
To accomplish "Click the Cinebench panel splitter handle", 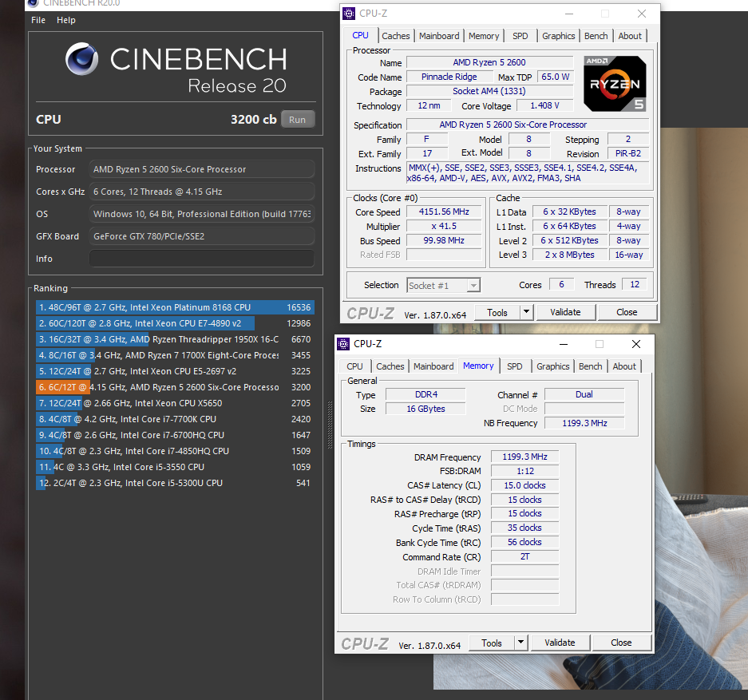I will [330, 425].
